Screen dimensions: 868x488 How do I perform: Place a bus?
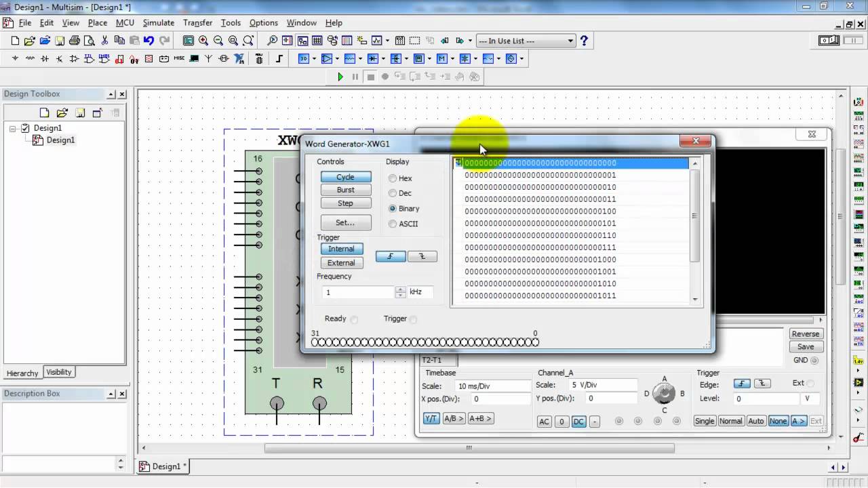point(279,59)
